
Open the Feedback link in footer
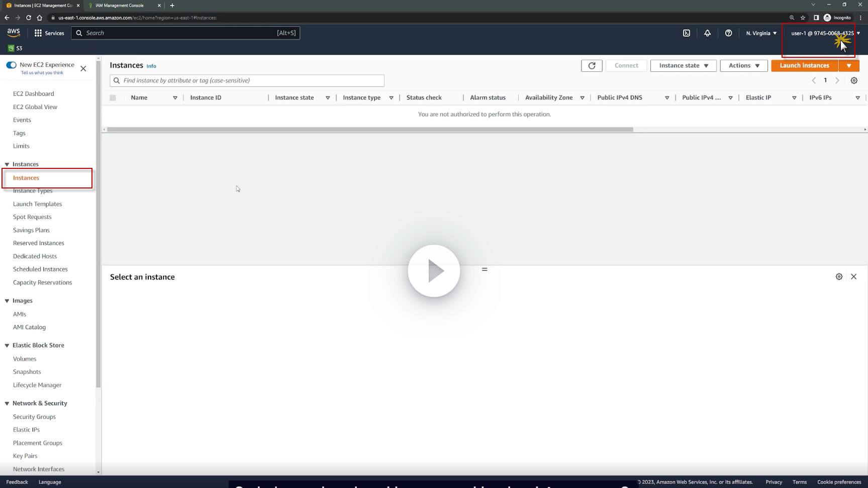17,482
